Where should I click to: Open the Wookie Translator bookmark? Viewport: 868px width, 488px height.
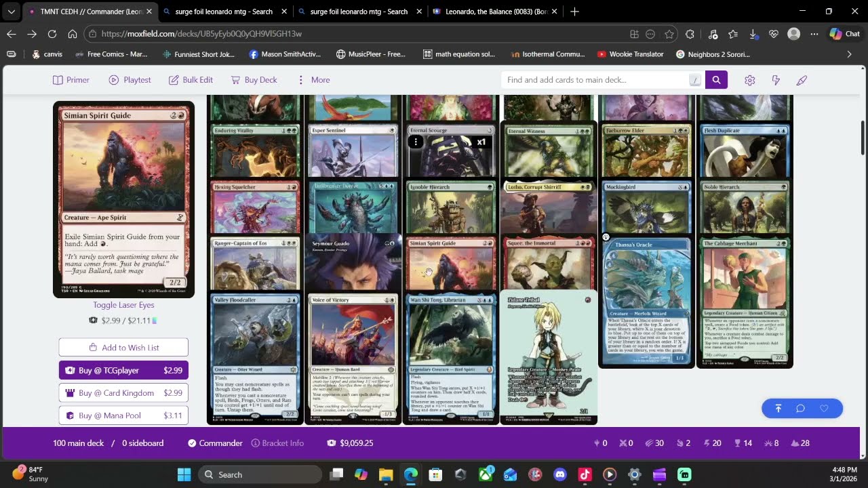coord(630,54)
